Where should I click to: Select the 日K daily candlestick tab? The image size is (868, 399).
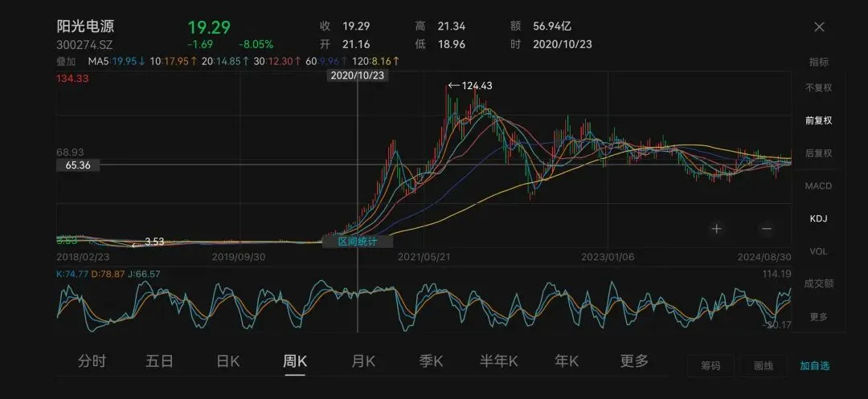pyautogui.click(x=227, y=361)
